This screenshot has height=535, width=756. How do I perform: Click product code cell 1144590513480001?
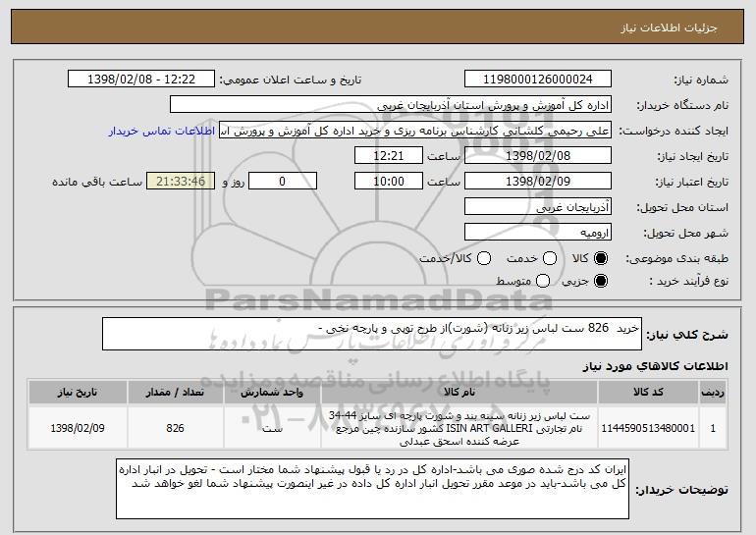pyautogui.click(x=648, y=428)
